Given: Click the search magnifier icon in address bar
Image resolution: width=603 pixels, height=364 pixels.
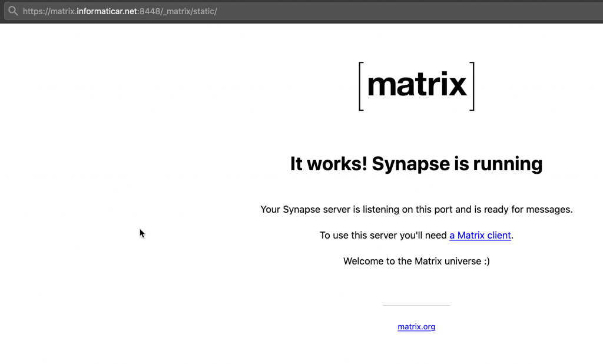Looking at the screenshot, I should point(13,11).
